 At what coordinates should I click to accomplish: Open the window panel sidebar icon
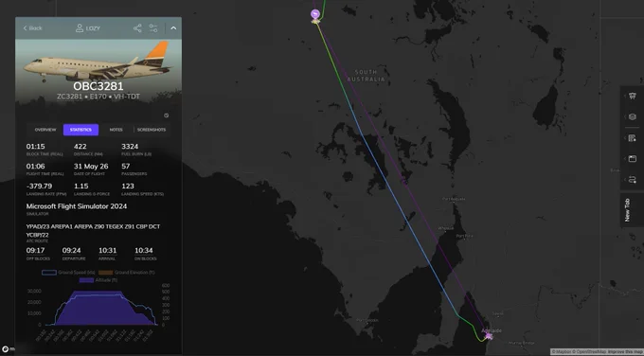[x=633, y=158]
